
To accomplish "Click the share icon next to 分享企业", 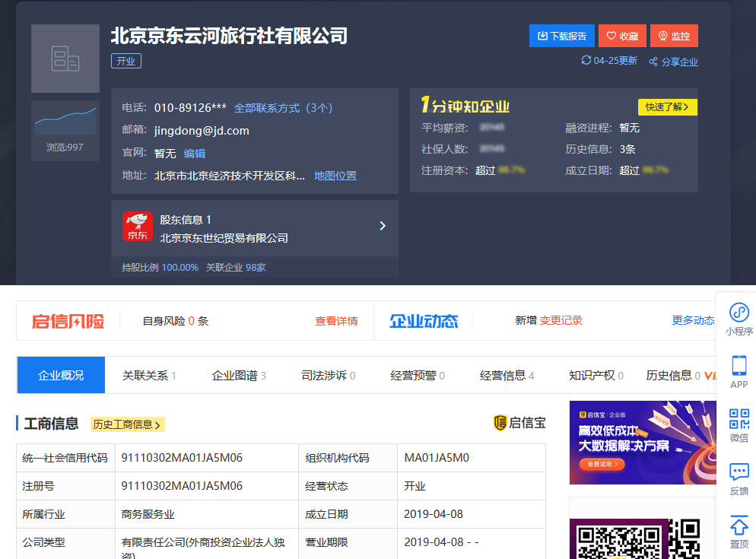I will [654, 62].
